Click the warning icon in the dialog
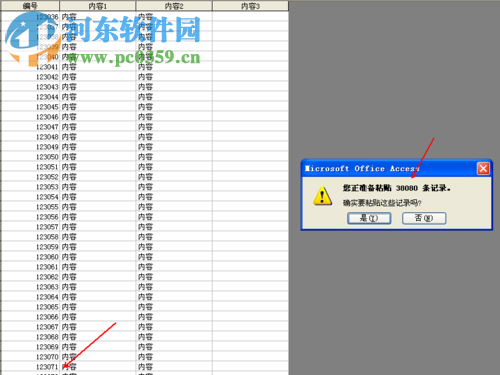Viewport: 500px width, 375px height. 322,196
